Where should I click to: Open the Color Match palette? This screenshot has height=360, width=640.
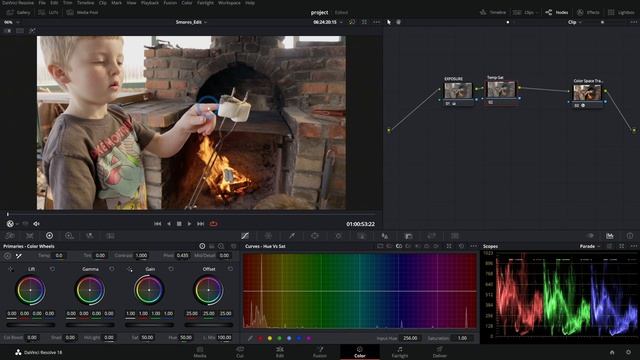click(x=30, y=236)
